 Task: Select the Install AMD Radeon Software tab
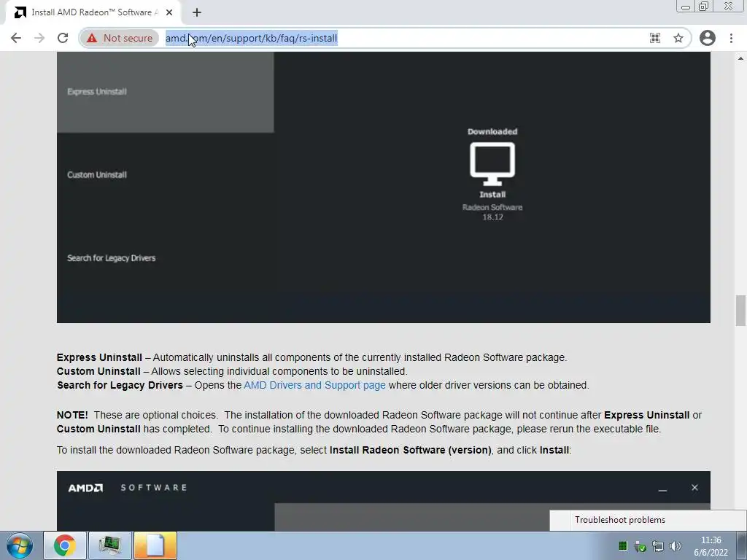(93, 12)
